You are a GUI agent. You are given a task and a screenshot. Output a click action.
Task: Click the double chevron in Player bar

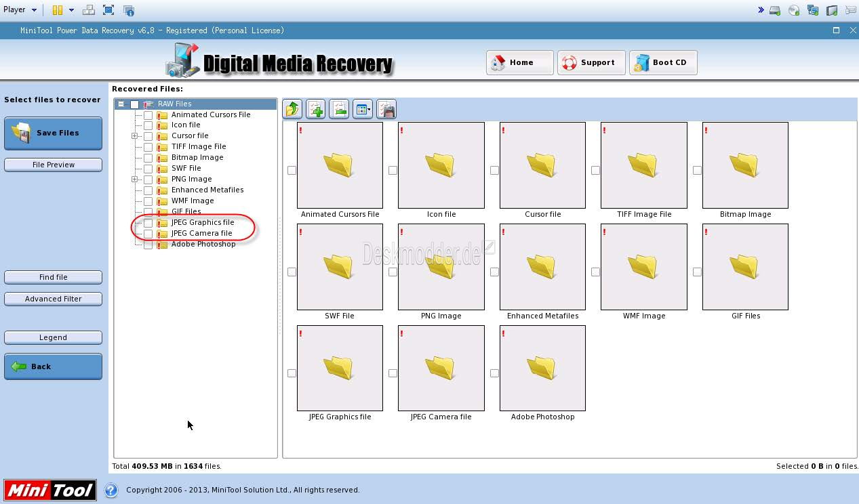(x=761, y=10)
